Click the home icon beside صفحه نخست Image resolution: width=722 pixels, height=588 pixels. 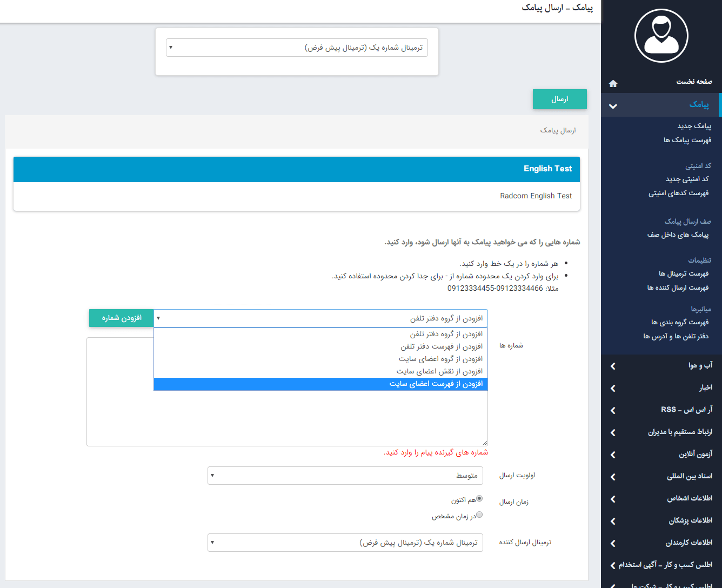tap(613, 83)
